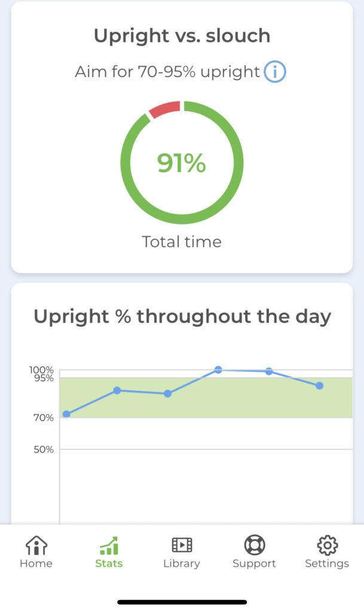
Task: Tap the 100% peak data point
Action: [219, 369]
